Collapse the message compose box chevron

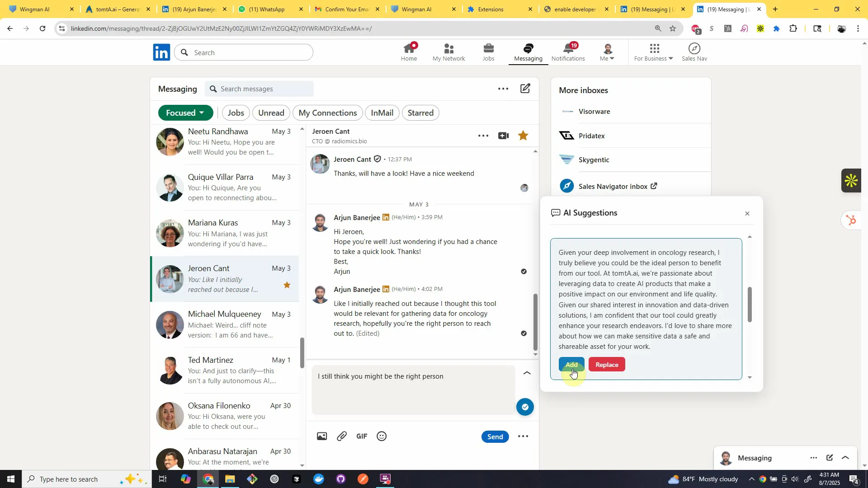point(527,373)
